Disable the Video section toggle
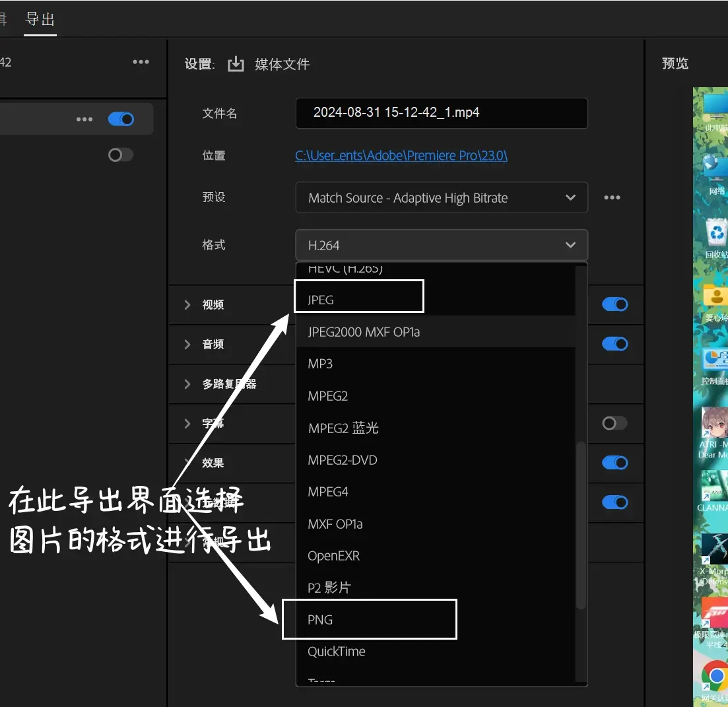The image size is (728, 707). click(x=614, y=304)
